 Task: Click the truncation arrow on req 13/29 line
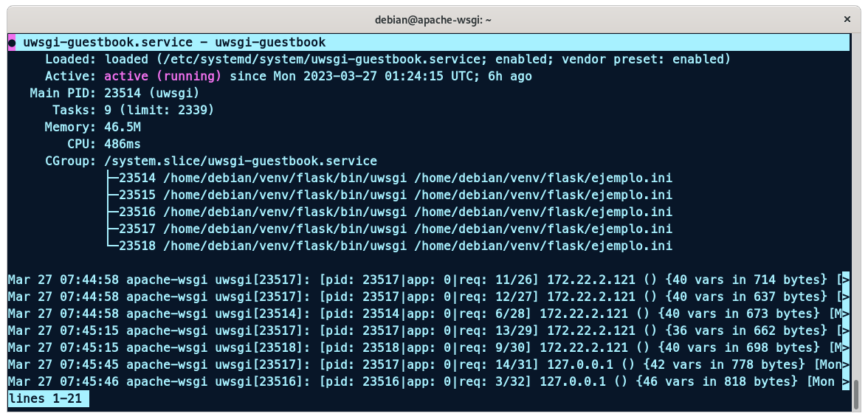click(845, 330)
